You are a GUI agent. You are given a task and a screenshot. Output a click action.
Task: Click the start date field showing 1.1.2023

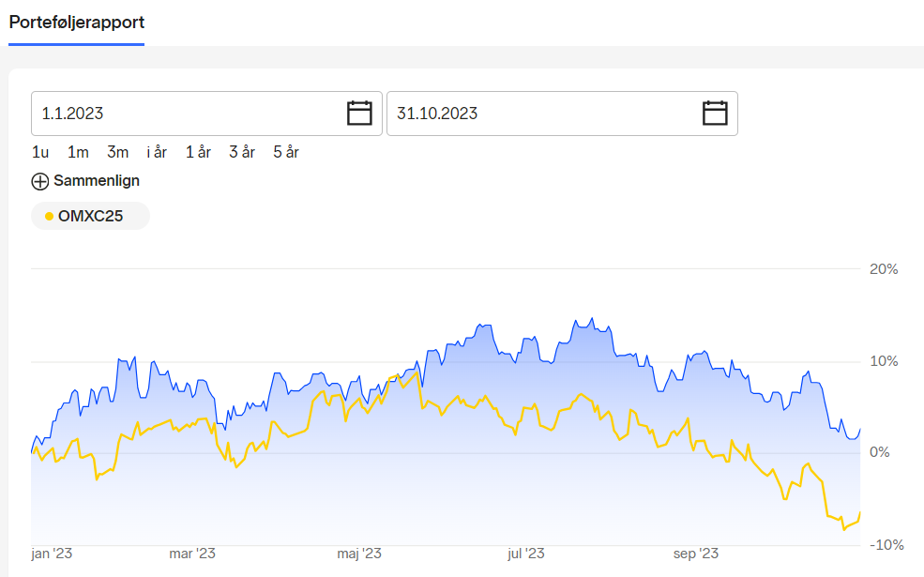tap(206, 114)
